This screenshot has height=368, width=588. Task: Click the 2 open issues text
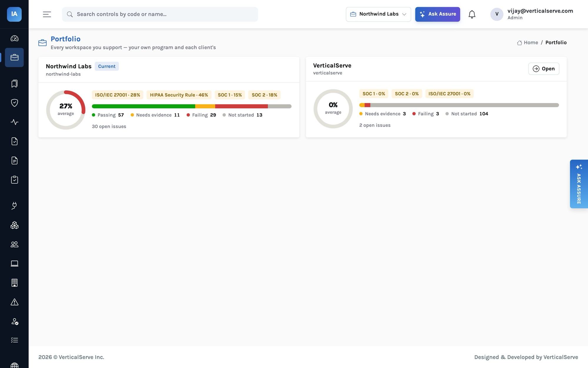(375, 125)
